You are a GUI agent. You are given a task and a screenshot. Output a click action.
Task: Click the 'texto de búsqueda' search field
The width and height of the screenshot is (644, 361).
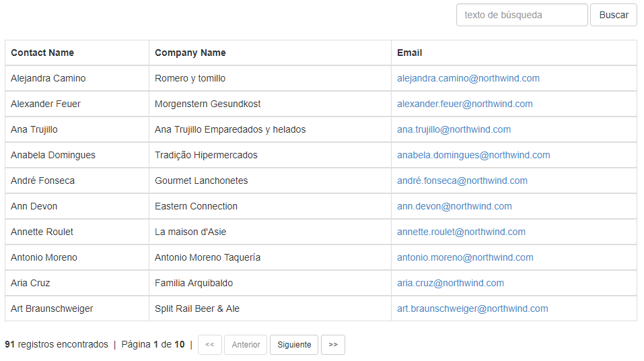522,15
